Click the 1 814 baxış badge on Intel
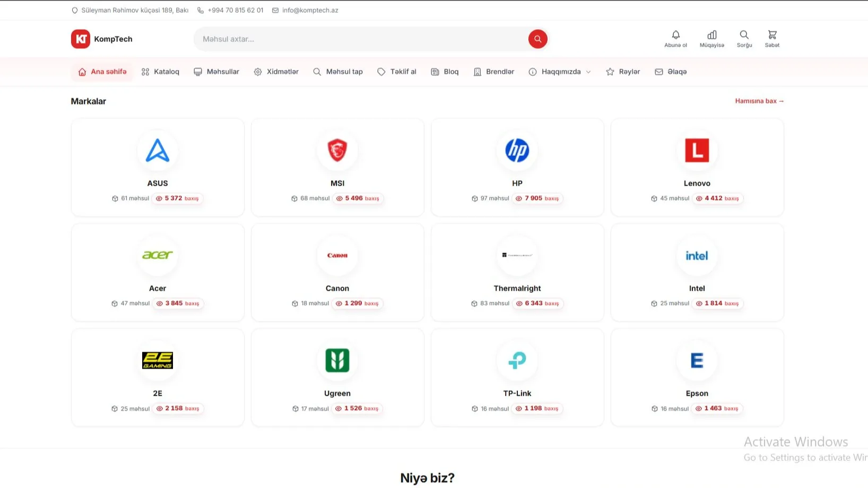This screenshot has width=868, height=488. point(717,303)
